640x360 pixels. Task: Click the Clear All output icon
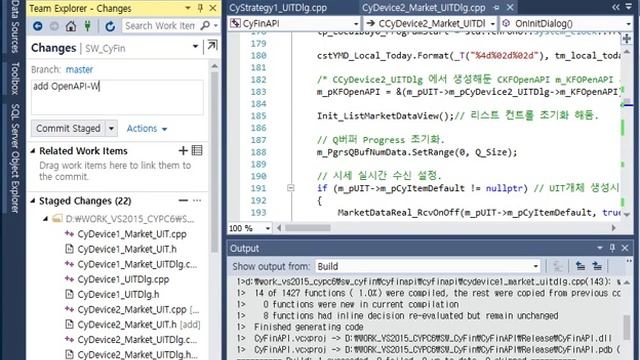[x=557, y=266]
